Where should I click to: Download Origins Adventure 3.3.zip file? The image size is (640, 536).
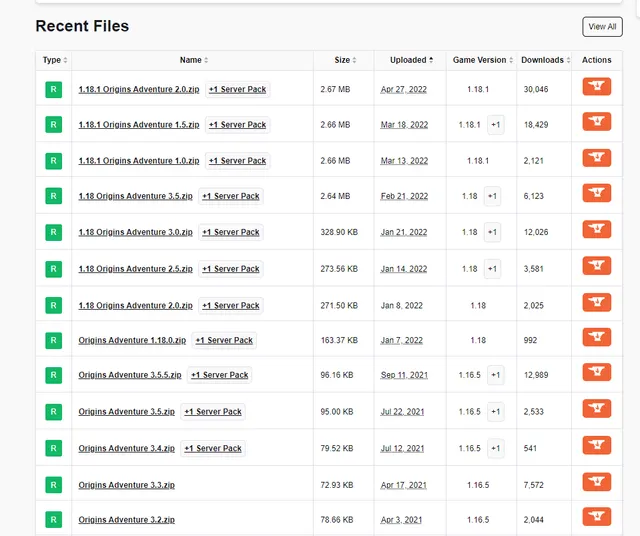pyautogui.click(x=597, y=482)
